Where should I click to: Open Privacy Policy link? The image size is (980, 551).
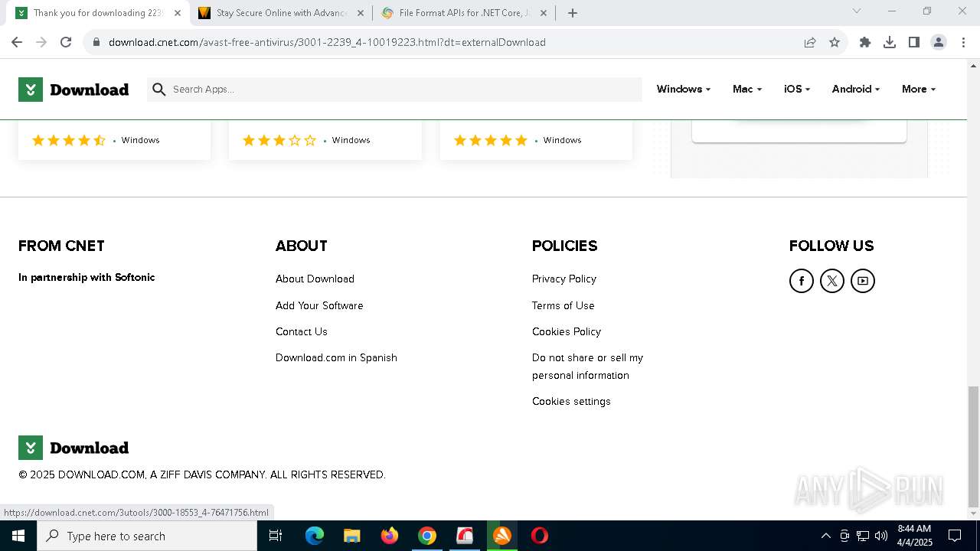pos(564,279)
